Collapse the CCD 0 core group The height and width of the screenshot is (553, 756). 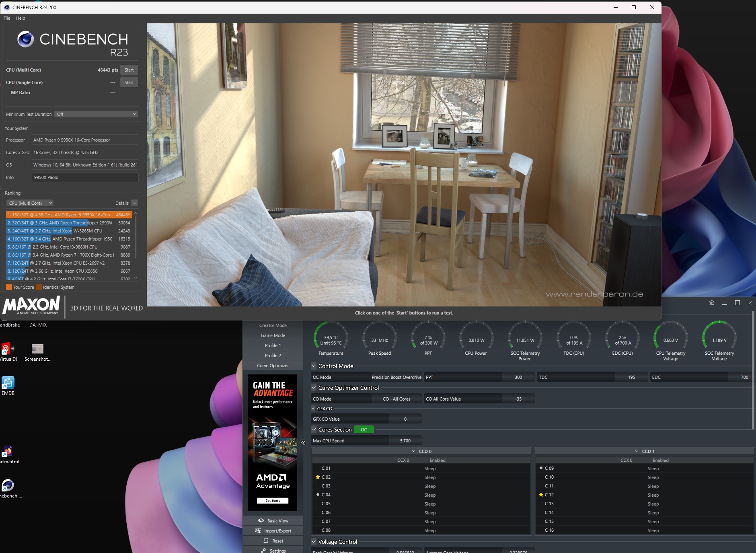[413, 451]
